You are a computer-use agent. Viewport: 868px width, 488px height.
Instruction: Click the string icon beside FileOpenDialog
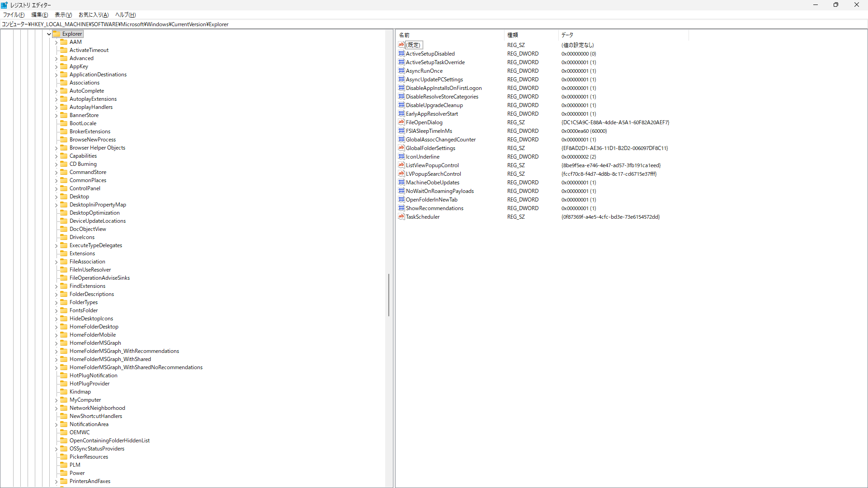click(401, 122)
